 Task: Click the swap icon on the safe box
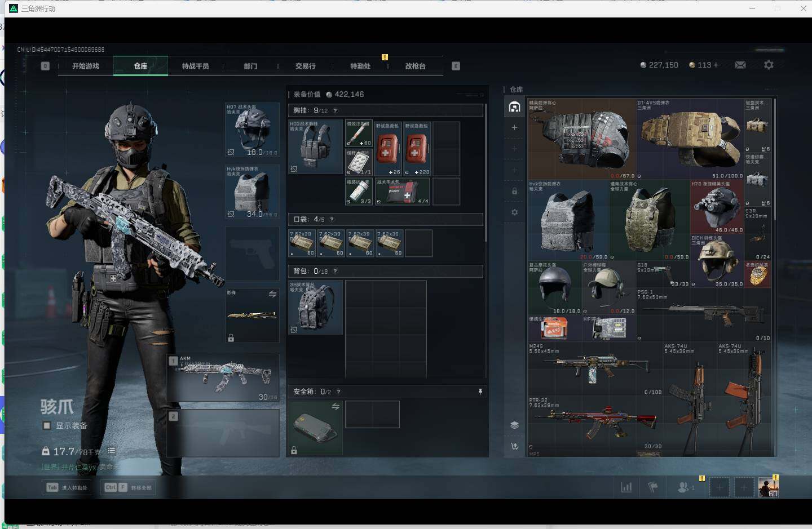pos(336,406)
